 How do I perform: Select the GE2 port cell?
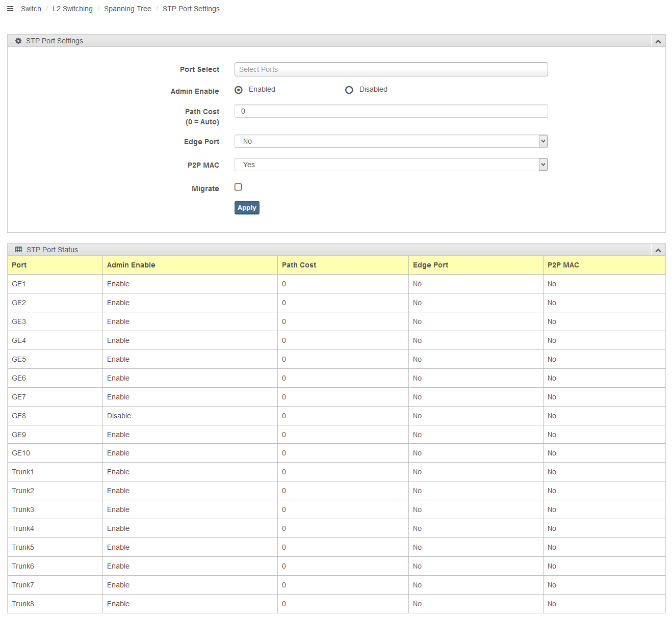click(55, 303)
